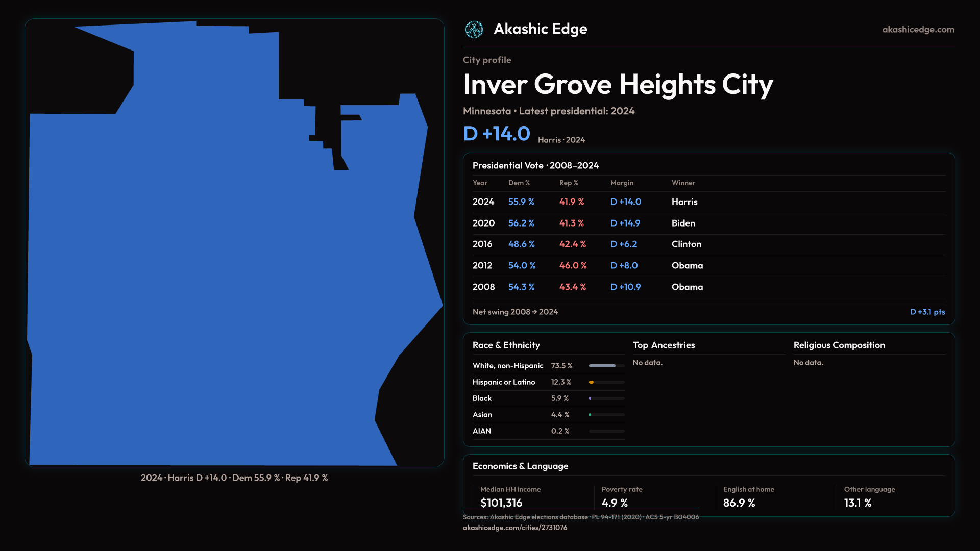The height and width of the screenshot is (551, 980).
Task: Click the Poverty rate 4.9 % figure
Action: 615,503
